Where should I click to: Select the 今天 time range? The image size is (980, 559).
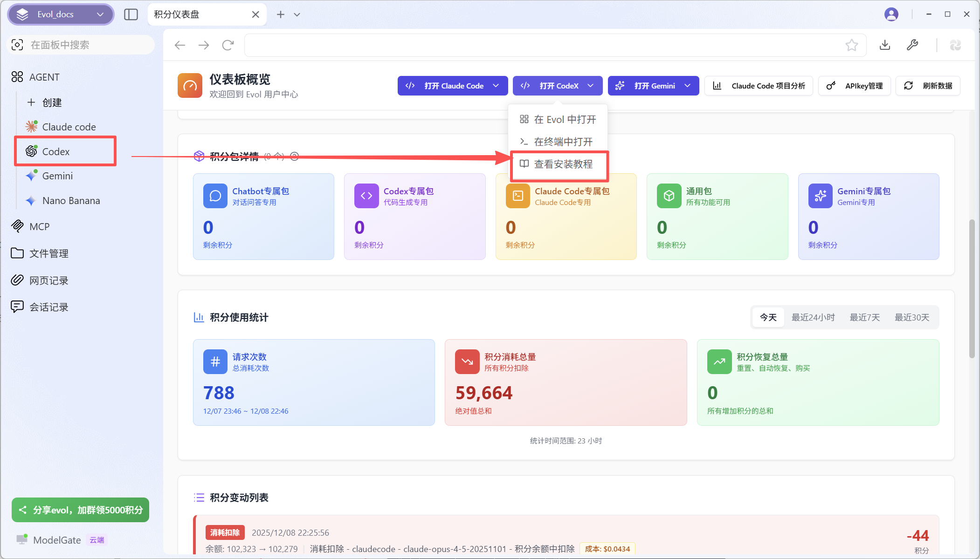(x=768, y=317)
